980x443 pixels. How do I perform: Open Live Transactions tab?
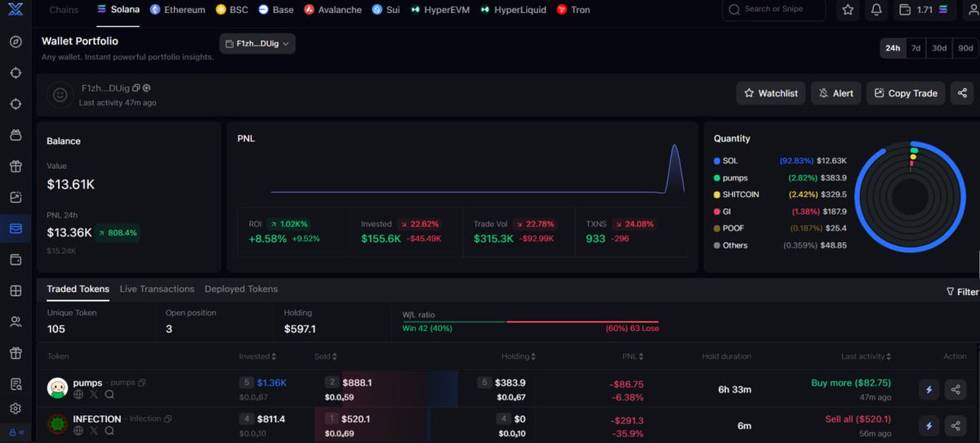pos(157,289)
